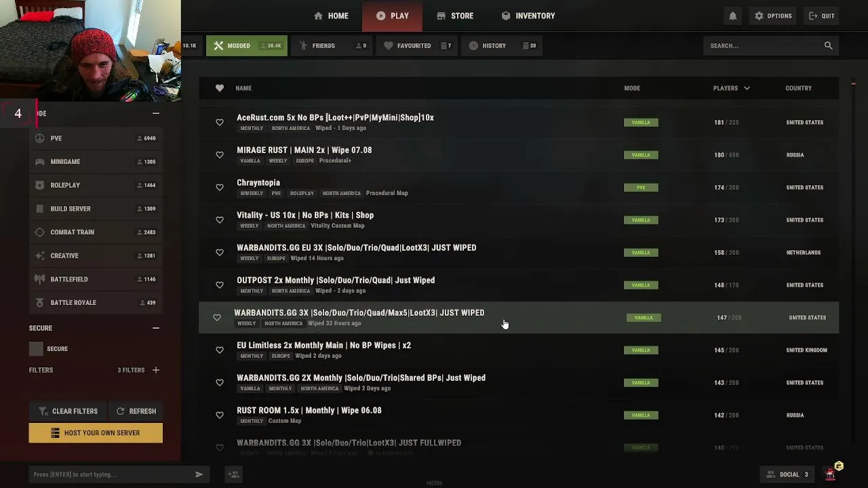Click favourites heart column header

220,88
